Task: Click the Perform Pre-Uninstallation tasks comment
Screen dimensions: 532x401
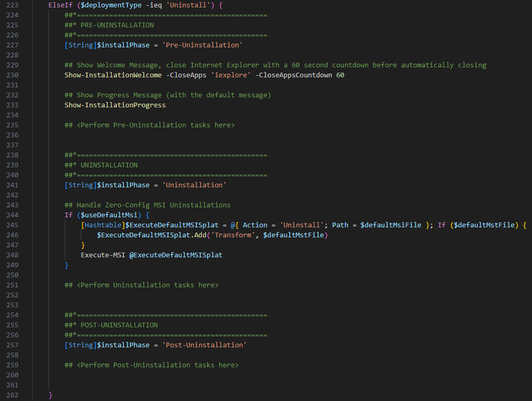Action: point(150,125)
